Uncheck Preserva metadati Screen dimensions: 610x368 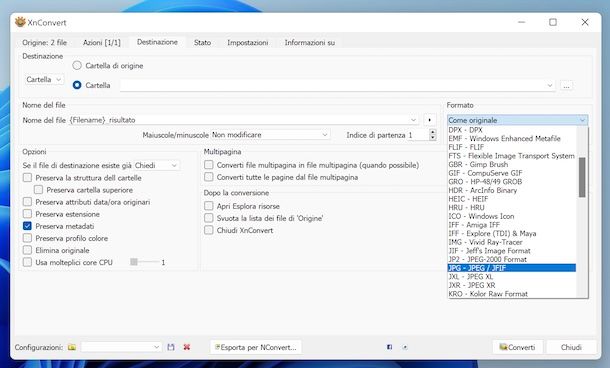pyautogui.click(x=27, y=226)
